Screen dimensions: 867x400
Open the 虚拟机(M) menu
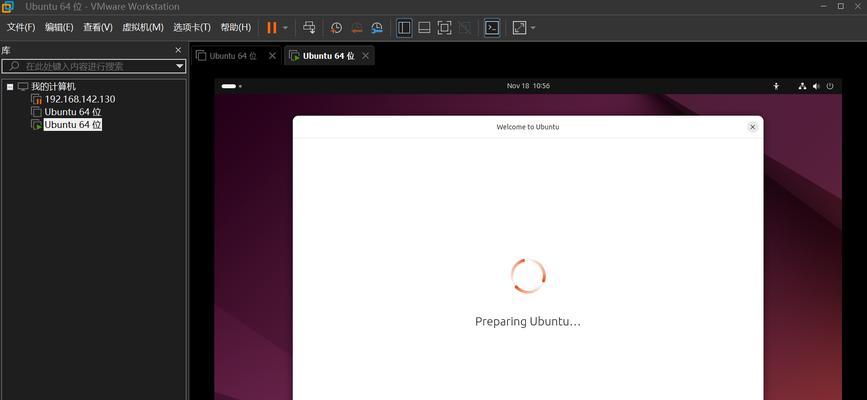point(143,27)
